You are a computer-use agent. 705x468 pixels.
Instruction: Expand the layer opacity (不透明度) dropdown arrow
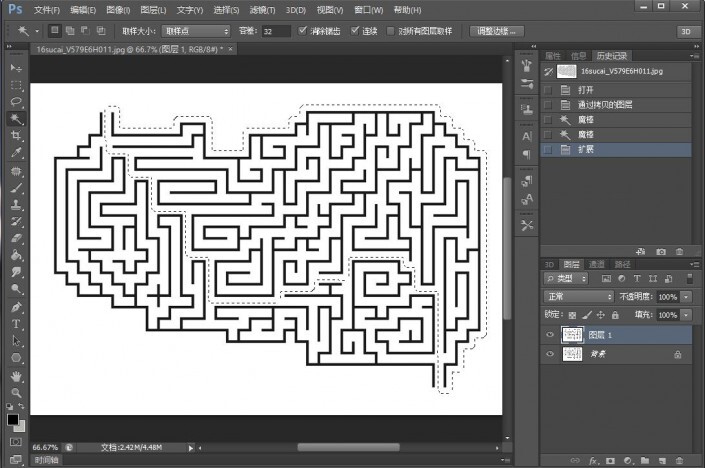[686, 297]
